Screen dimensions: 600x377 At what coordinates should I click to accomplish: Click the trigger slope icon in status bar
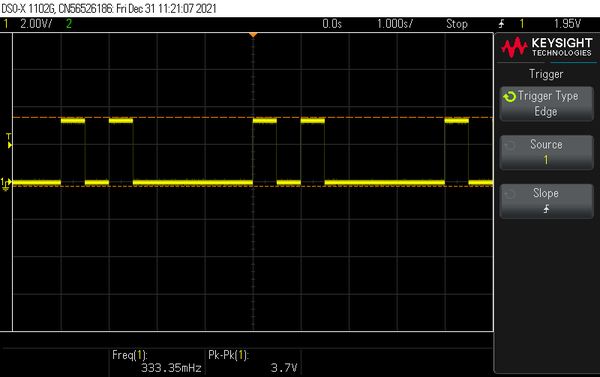pyautogui.click(x=501, y=24)
